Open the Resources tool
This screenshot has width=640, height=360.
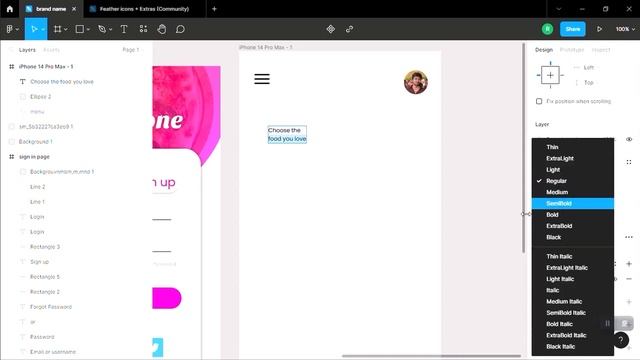[x=143, y=29]
